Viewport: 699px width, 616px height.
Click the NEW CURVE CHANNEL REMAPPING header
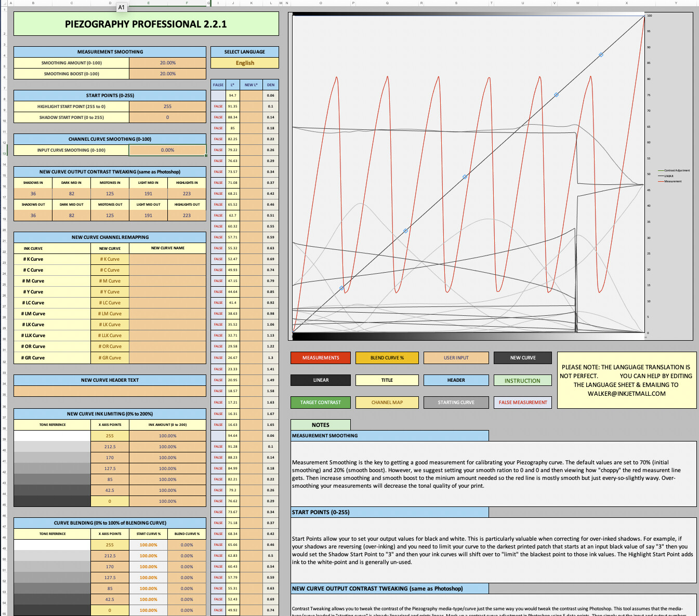(110, 237)
